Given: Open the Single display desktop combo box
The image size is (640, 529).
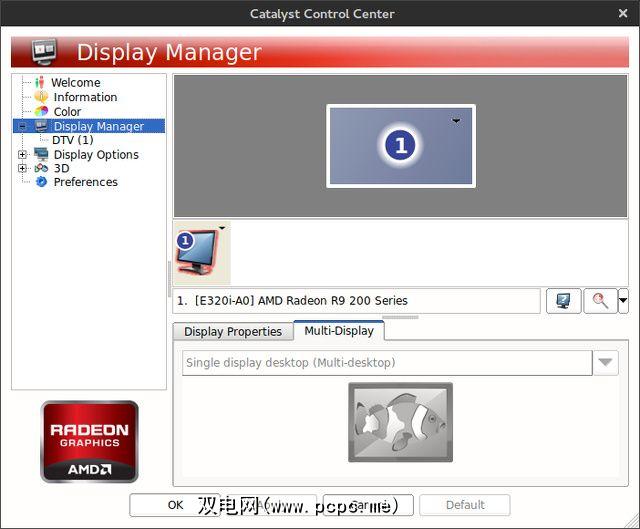Looking at the screenshot, I should (387, 363).
